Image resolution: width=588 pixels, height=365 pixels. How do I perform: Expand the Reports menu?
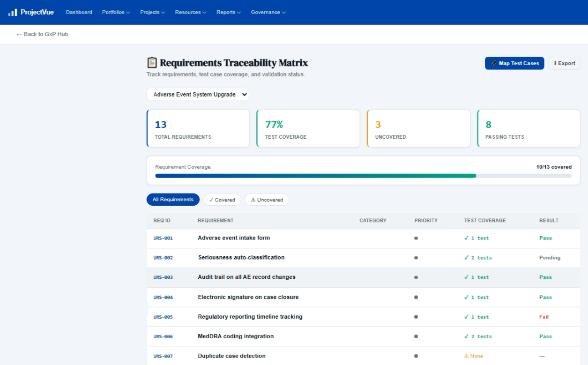229,12
